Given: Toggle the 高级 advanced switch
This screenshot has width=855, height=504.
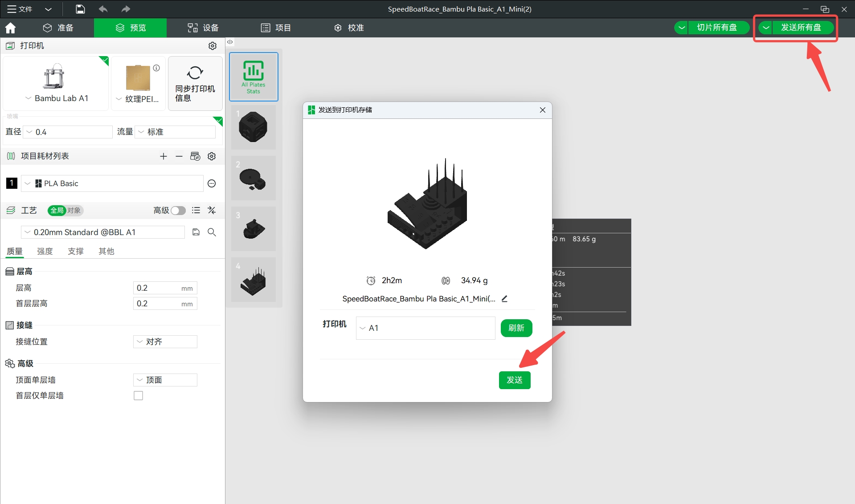Looking at the screenshot, I should (x=178, y=210).
